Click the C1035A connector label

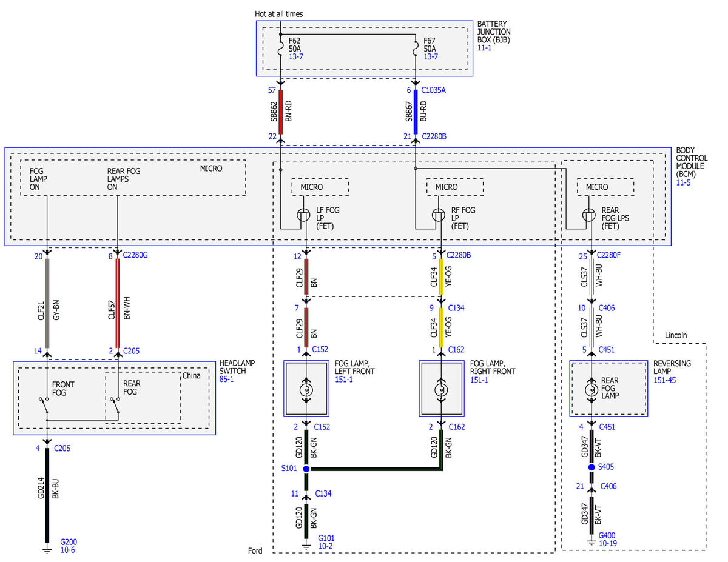tap(434, 90)
